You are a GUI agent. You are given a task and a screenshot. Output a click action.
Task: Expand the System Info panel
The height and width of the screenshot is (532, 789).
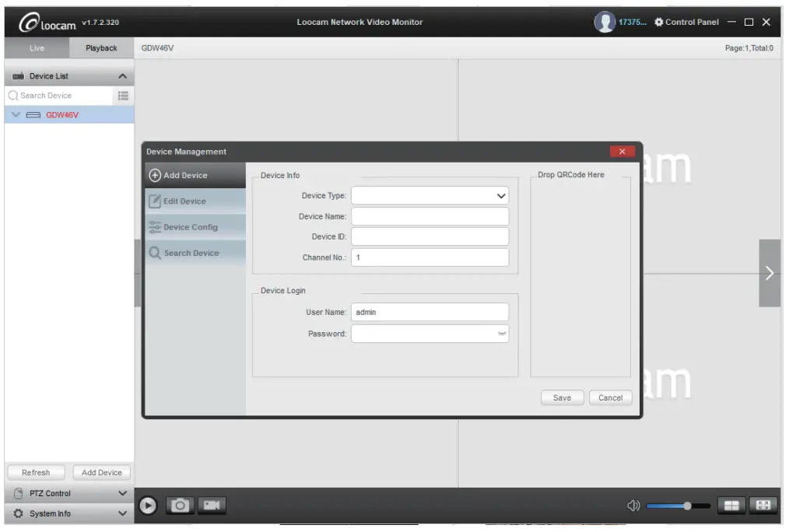pos(122,514)
